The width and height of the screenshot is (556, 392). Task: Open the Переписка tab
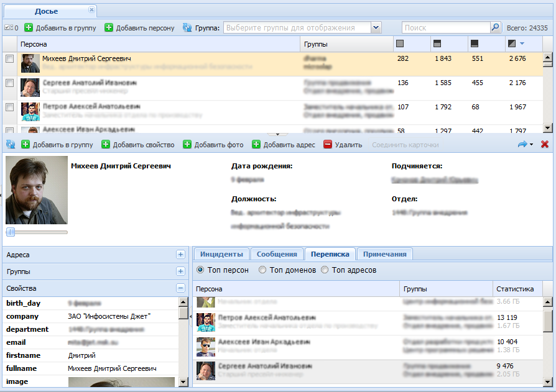click(x=330, y=254)
